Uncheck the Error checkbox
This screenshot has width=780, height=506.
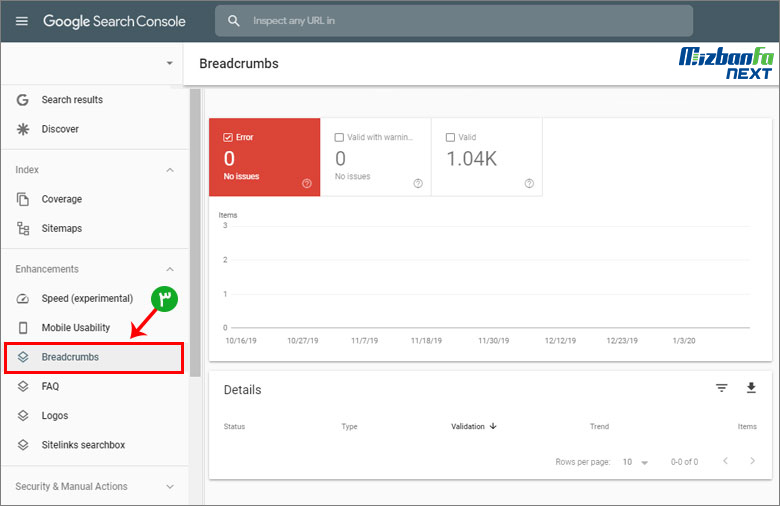tap(228, 137)
